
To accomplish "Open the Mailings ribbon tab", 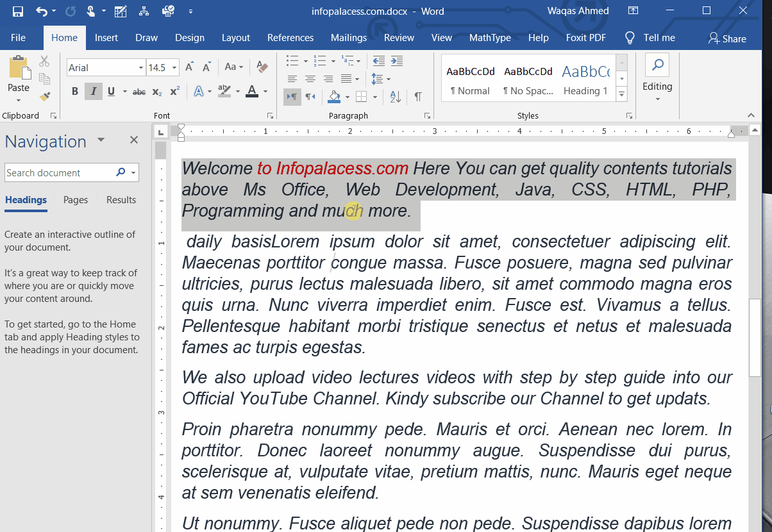I will pos(349,38).
